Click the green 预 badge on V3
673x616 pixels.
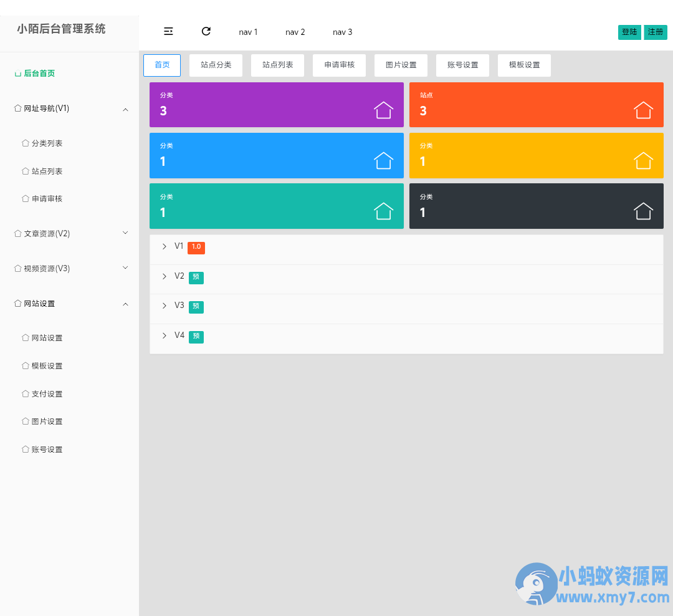[x=196, y=307]
